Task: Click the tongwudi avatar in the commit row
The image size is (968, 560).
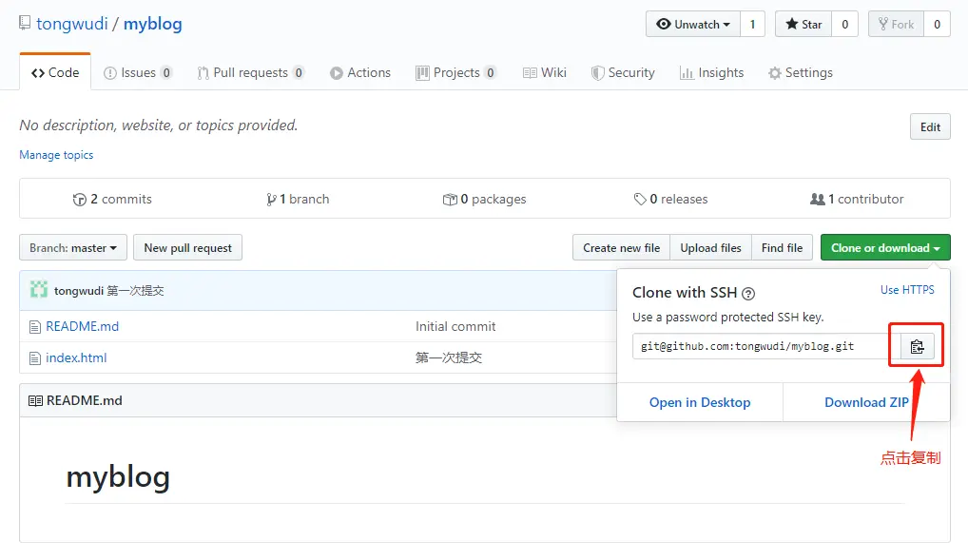Action: pyautogui.click(x=39, y=290)
